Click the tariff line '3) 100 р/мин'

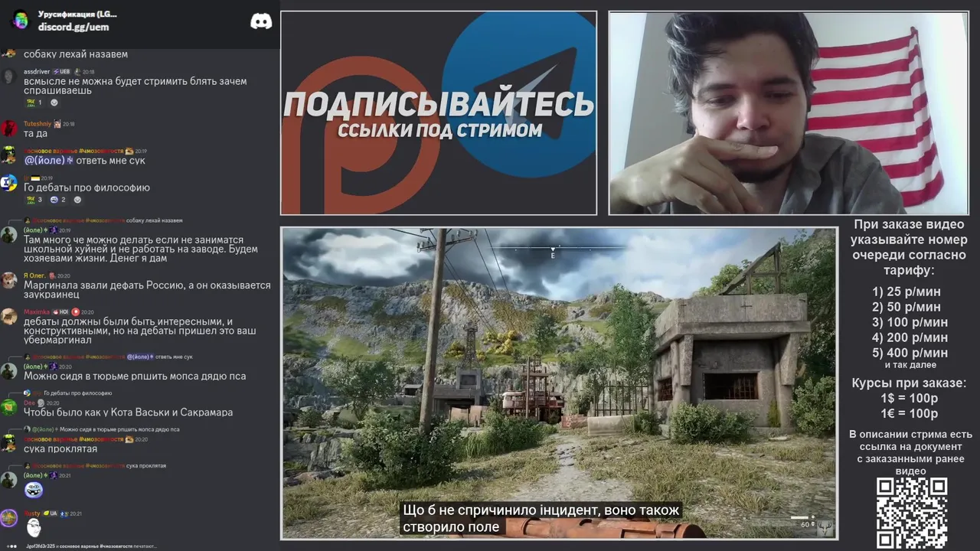pyautogui.click(x=910, y=322)
